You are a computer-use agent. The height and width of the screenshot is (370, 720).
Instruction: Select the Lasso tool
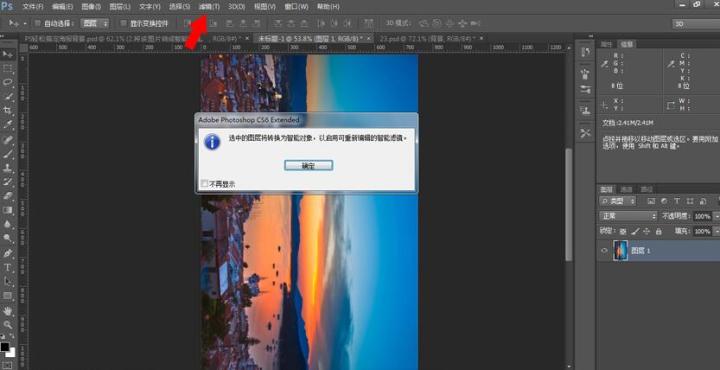[x=8, y=82]
